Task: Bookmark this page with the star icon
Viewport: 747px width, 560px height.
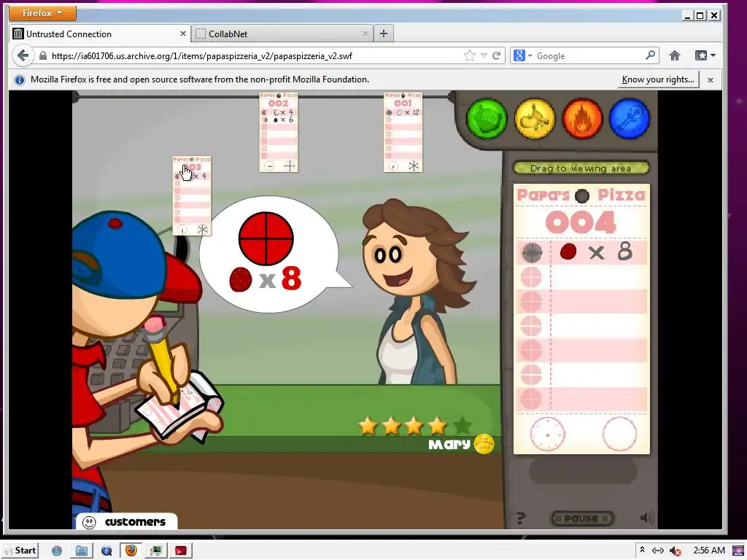Action: point(470,55)
